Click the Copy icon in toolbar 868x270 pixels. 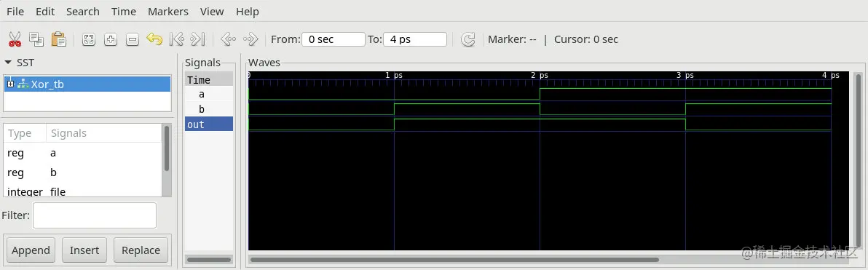pos(36,39)
